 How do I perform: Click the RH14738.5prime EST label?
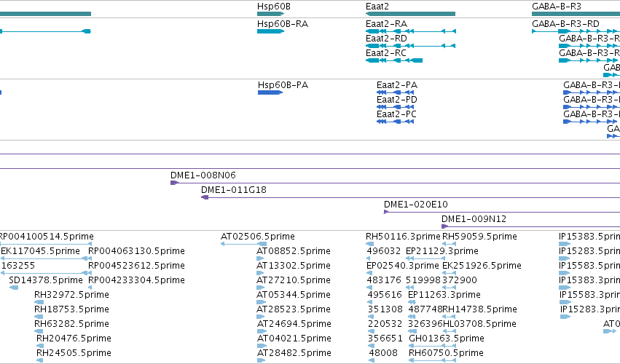pyautogui.click(x=479, y=309)
